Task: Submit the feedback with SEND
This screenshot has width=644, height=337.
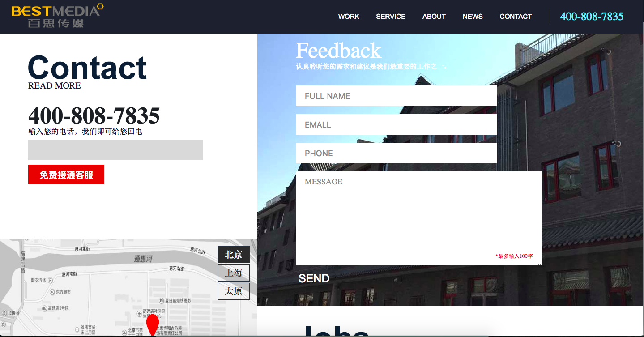Action: point(314,278)
